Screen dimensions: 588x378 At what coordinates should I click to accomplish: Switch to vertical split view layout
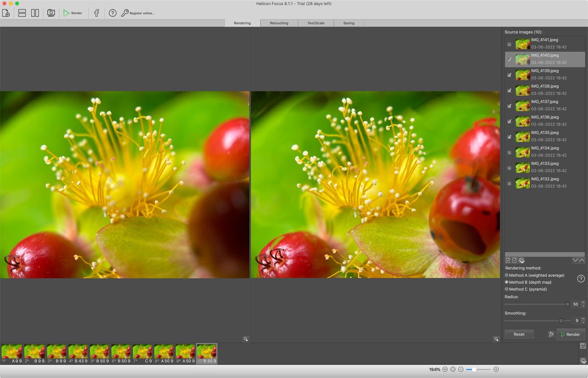pyautogui.click(x=34, y=13)
